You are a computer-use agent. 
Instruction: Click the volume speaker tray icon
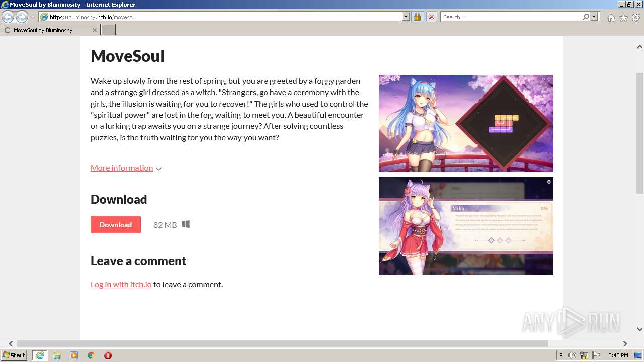coord(572,355)
